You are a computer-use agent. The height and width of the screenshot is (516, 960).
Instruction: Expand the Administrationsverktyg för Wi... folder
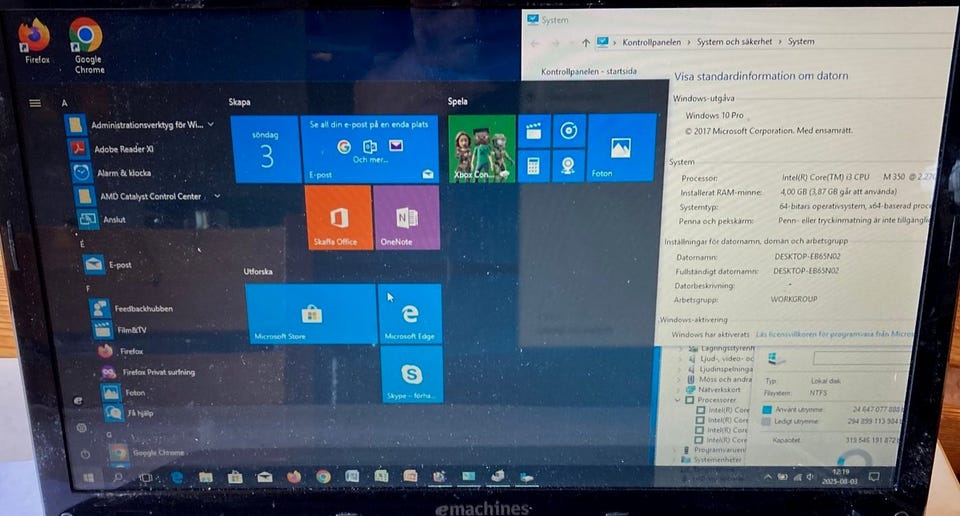pyautogui.click(x=211, y=124)
